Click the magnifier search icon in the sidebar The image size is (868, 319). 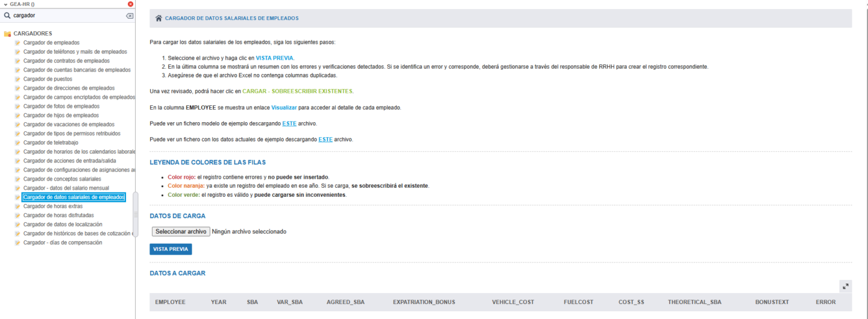click(x=7, y=16)
